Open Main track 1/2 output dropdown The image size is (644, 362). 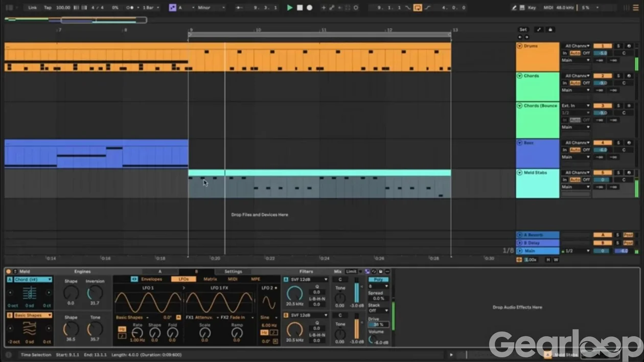[576, 251]
